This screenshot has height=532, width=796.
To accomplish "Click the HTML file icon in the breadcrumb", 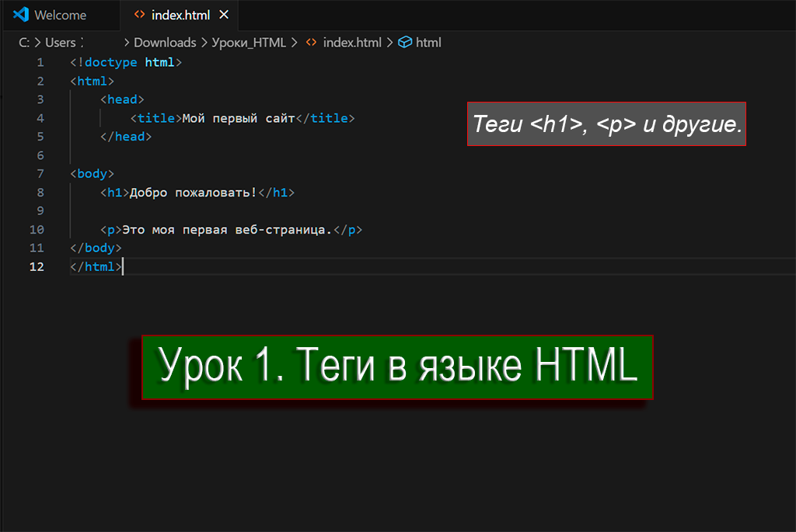I will tap(311, 43).
